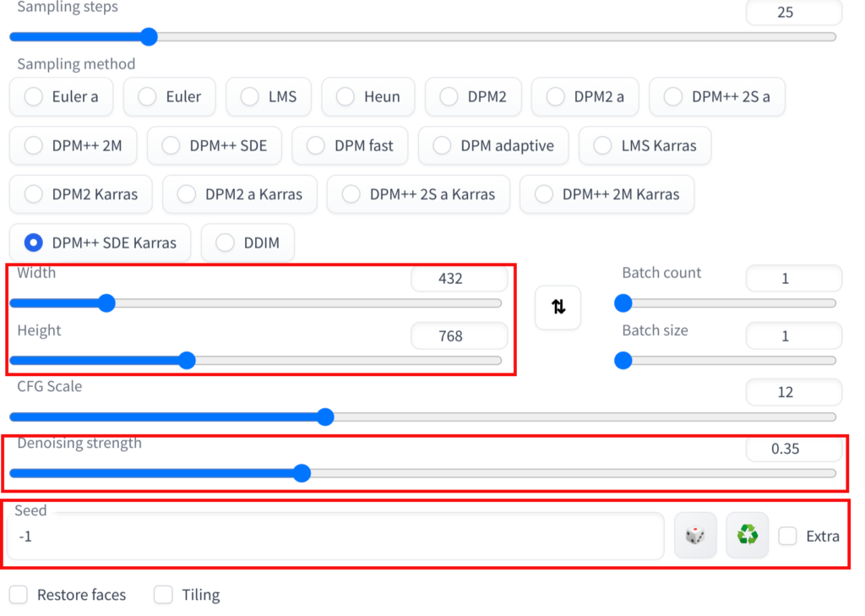Image resolution: width=865 pixels, height=616 pixels.
Task: Click the Sampling steps value box showing 25
Action: (793, 13)
